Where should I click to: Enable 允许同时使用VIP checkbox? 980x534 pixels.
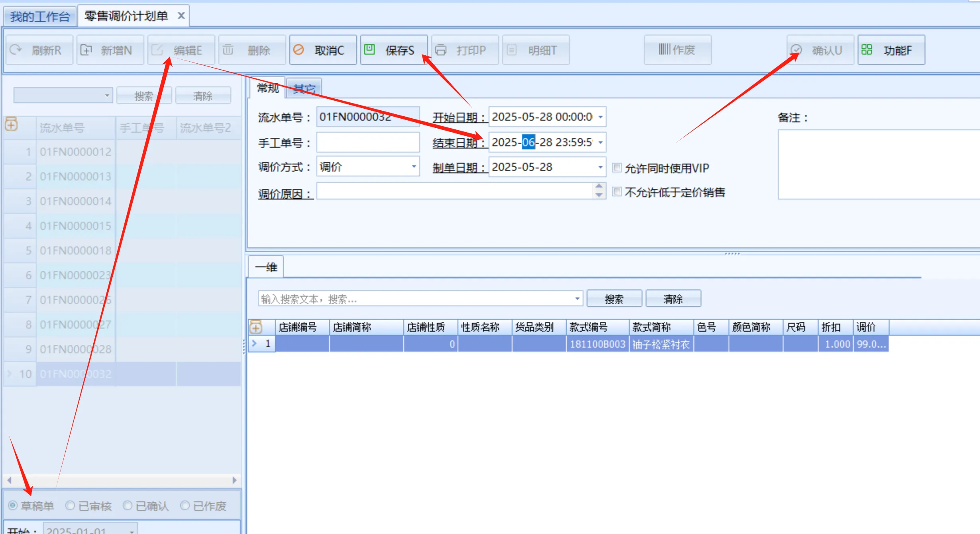[617, 168]
